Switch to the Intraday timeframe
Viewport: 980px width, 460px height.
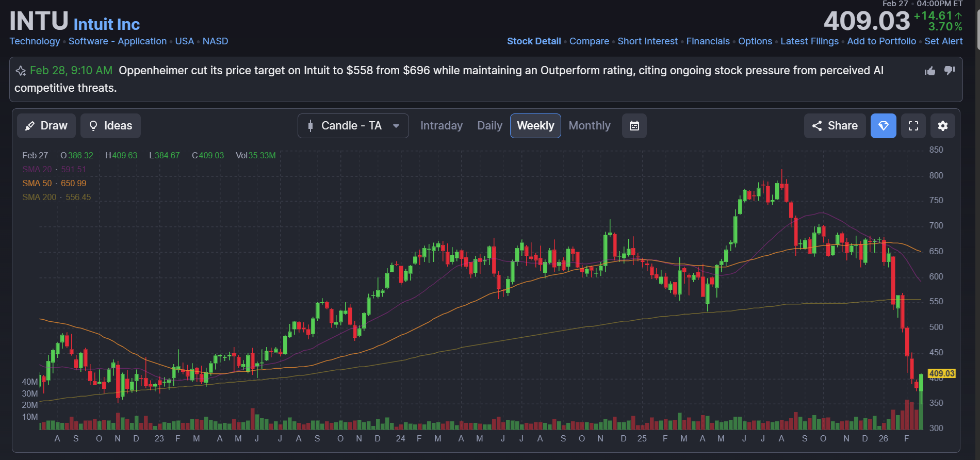click(x=442, y=126)
